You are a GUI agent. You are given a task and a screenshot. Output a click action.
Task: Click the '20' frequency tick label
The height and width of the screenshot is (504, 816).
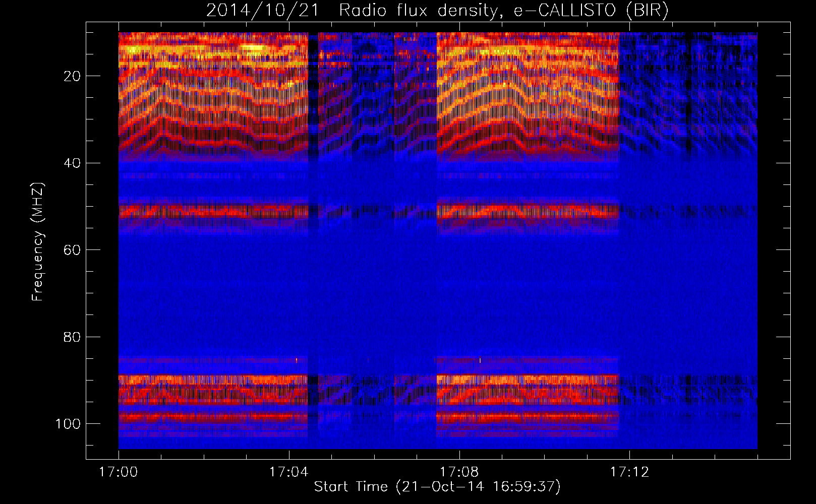coord(73,76)
